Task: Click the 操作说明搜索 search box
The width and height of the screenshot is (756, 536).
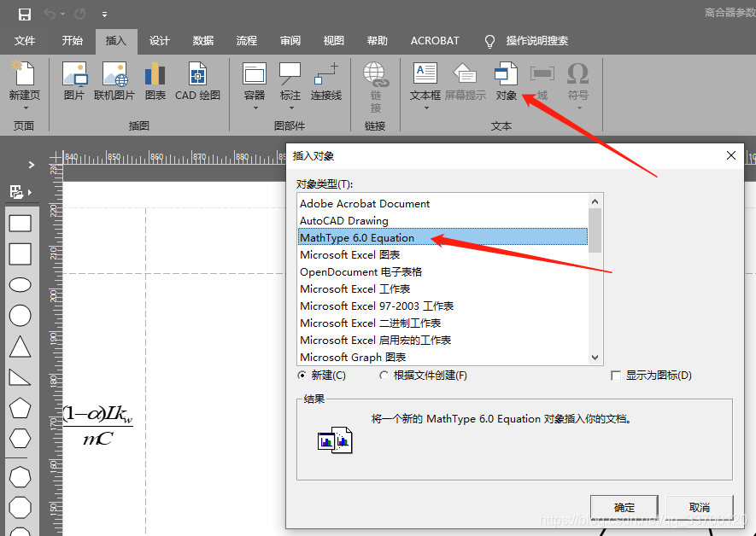Action: tap(536, 41)
